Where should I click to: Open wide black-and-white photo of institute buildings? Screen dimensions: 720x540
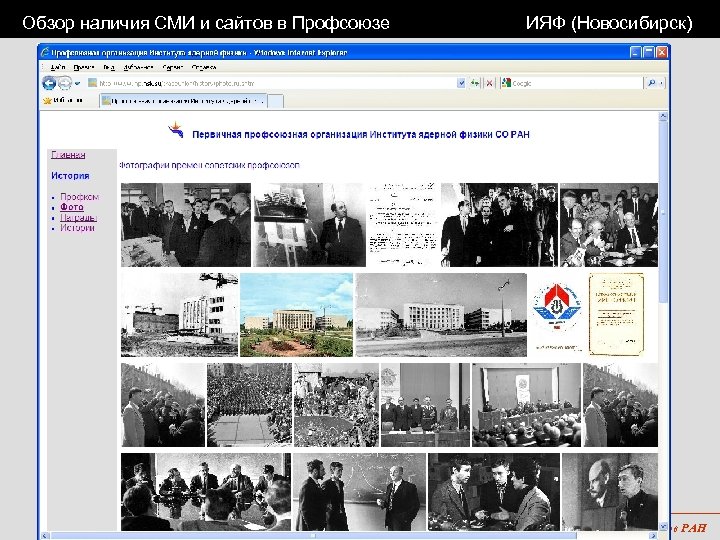(x=441, y=315)
